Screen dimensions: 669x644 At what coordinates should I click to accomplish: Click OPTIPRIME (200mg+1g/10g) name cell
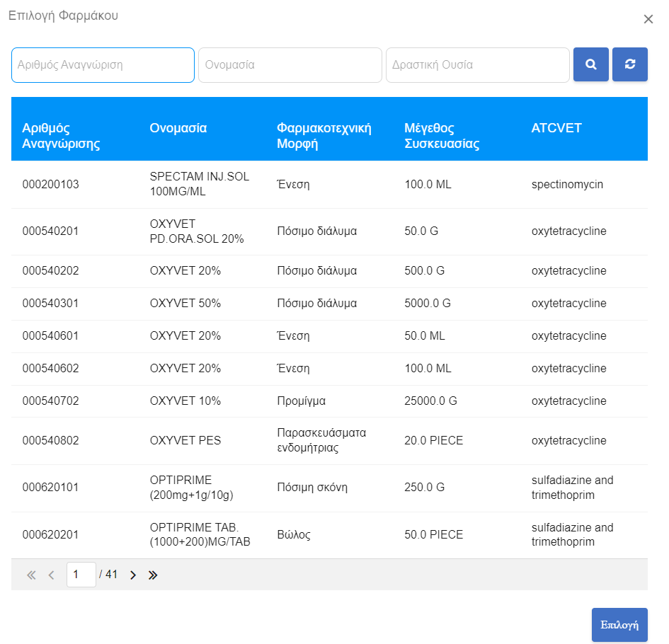pos(192,488)
